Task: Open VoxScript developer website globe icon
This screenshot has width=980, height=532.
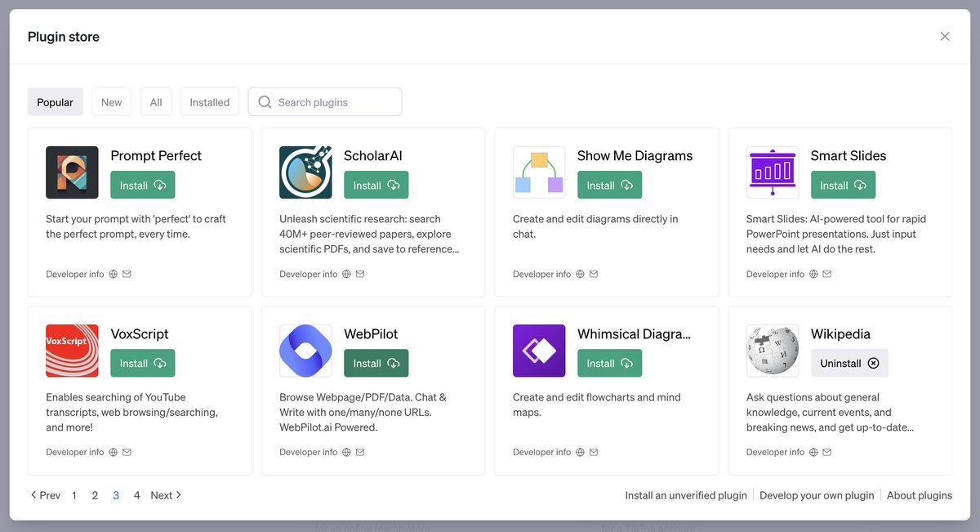Action: [x=114, y=453]
